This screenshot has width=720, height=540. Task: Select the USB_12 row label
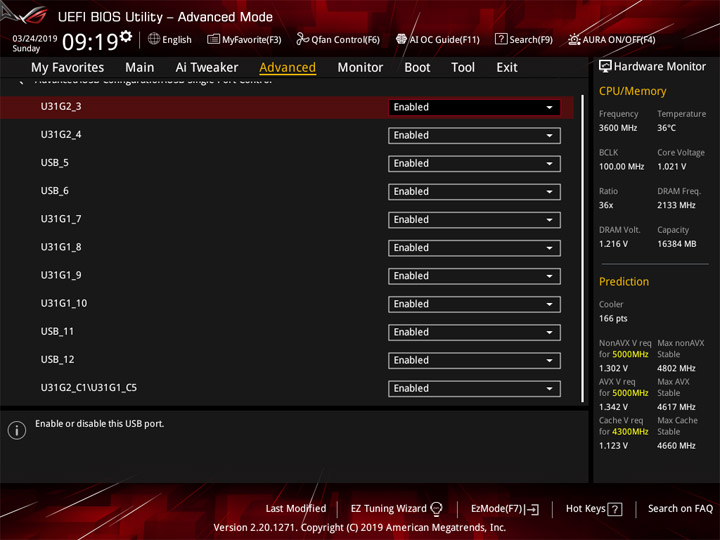coord(57,360)
